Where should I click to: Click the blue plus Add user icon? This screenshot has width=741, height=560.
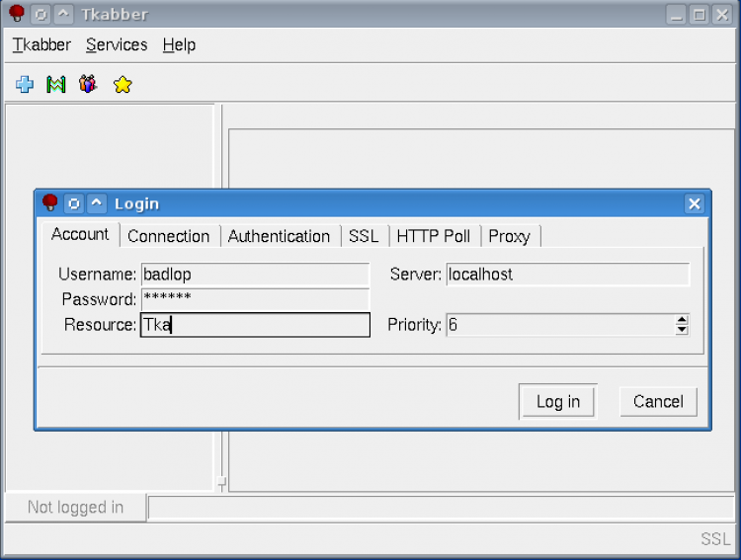[25, 85]
